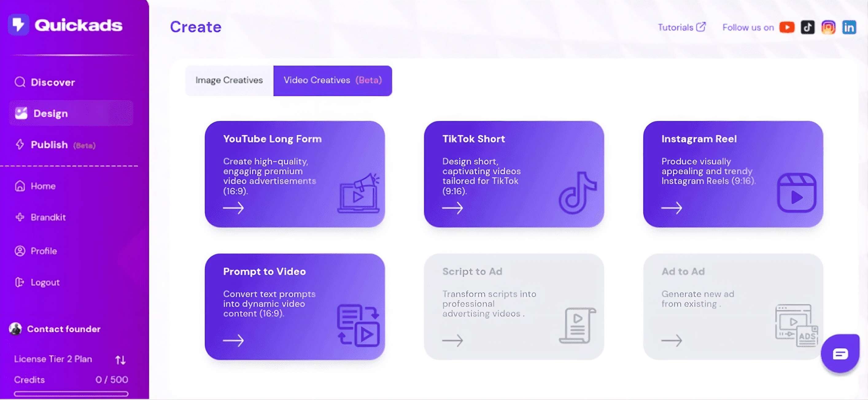Screen dimensions: 868x400
Task: Click the YouTube Long Form description text
Action: coord(269,176)
